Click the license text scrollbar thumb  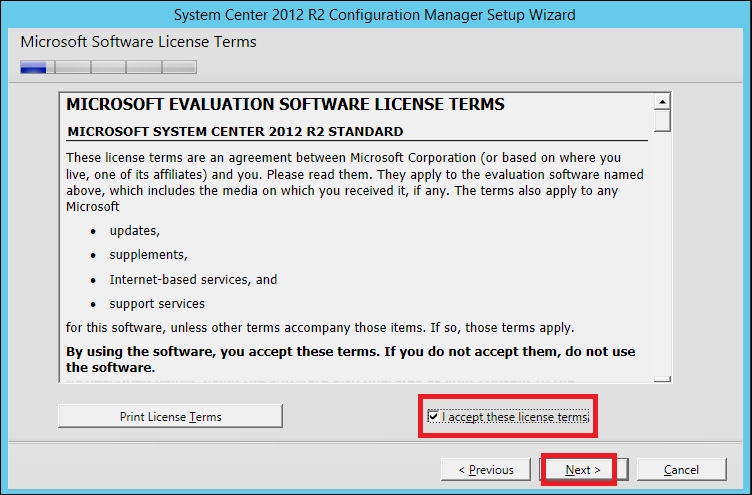coord(662,120)
